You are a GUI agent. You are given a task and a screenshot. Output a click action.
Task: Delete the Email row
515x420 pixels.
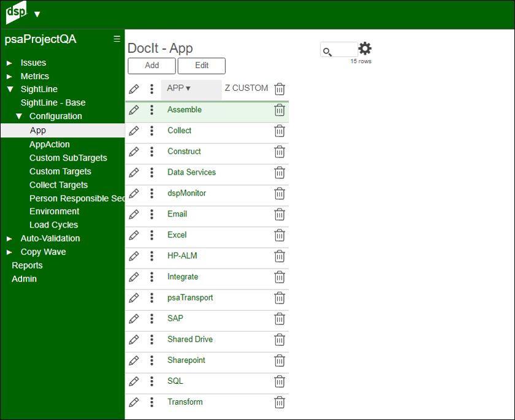click(x=280, y=215)
